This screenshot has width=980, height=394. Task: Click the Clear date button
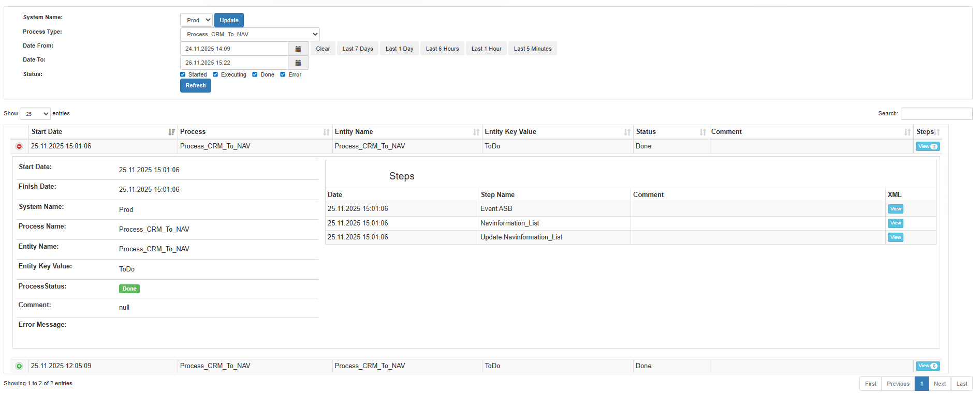pyautogui.click(x=323, y=49)
